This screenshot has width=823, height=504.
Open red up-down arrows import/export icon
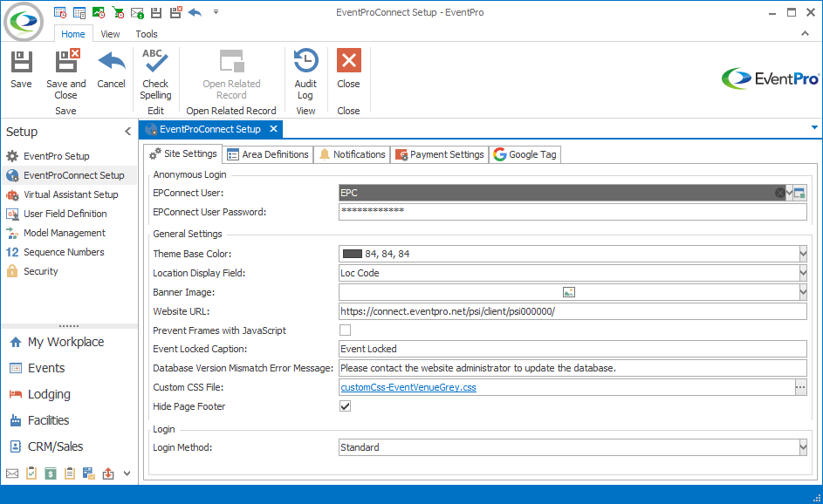pos(108,473)
